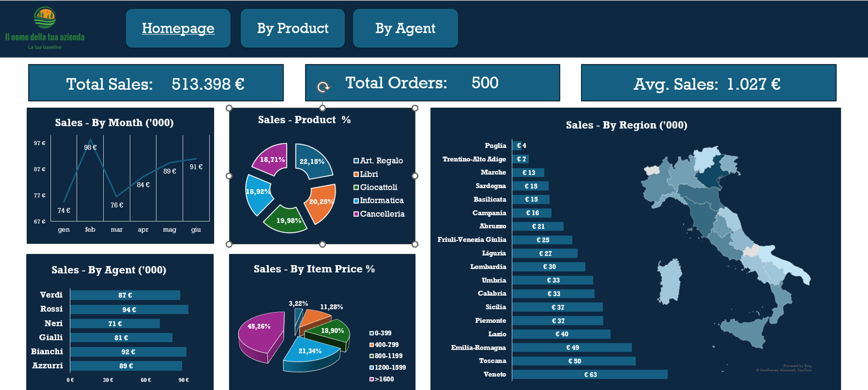Click the rotation handle above the chart
This screenshot has width=868, height=390.
click(x=323, y=87)
